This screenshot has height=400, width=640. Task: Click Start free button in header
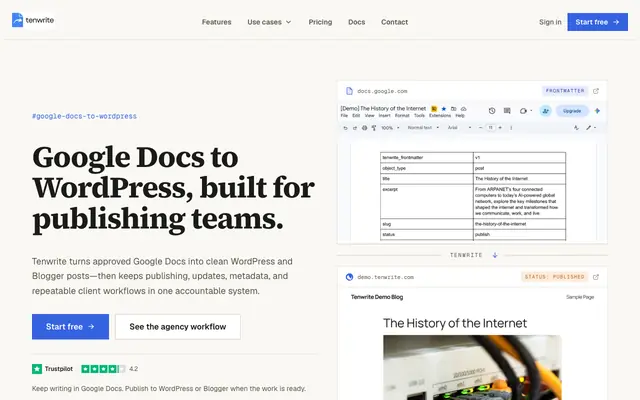pyautogui.click(x=597, y=22)
